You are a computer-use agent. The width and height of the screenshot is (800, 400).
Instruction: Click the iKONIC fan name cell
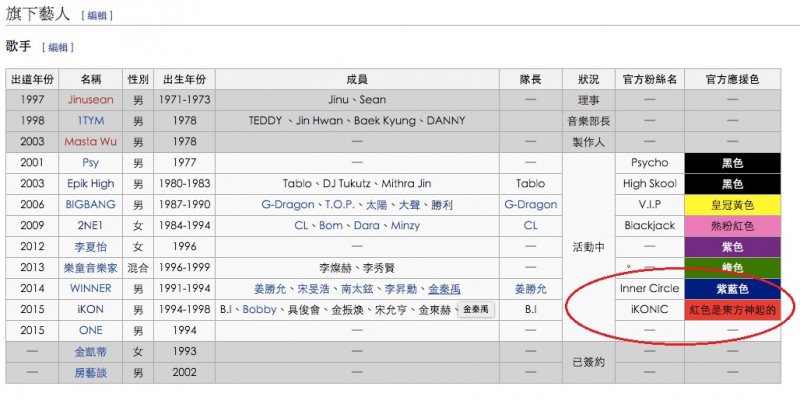[649, 309]
